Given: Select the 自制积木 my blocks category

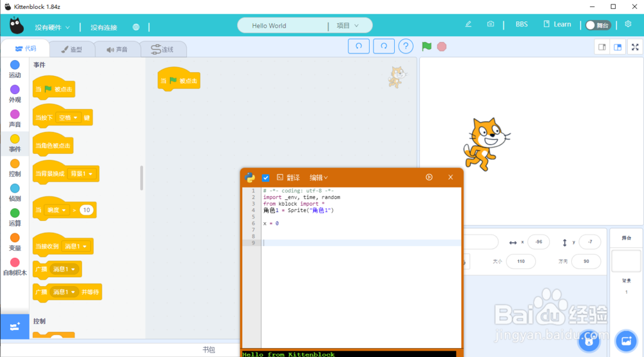Looking at the screenshot, I should click(15, 267).
